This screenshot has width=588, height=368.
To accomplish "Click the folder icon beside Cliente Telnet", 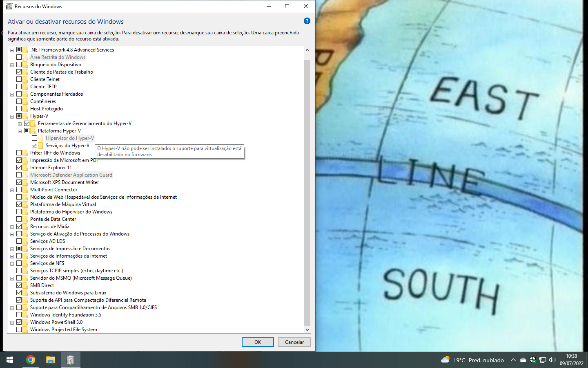I will click(x=25, y=79).
